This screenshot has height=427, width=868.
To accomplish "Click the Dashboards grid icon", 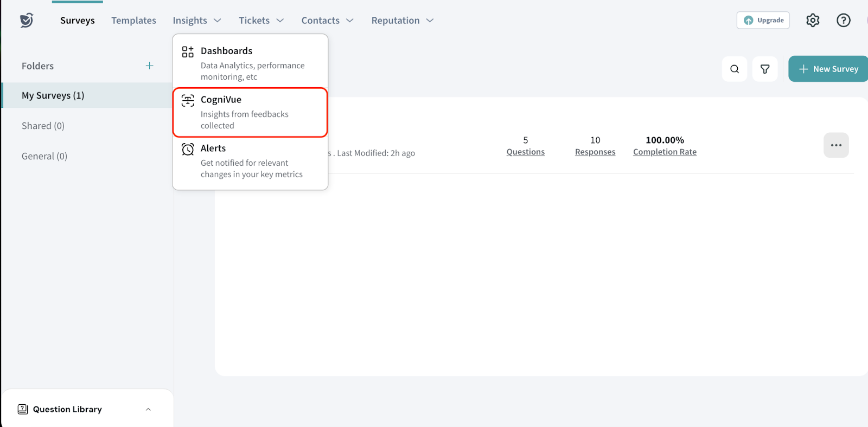I will 188,52.
